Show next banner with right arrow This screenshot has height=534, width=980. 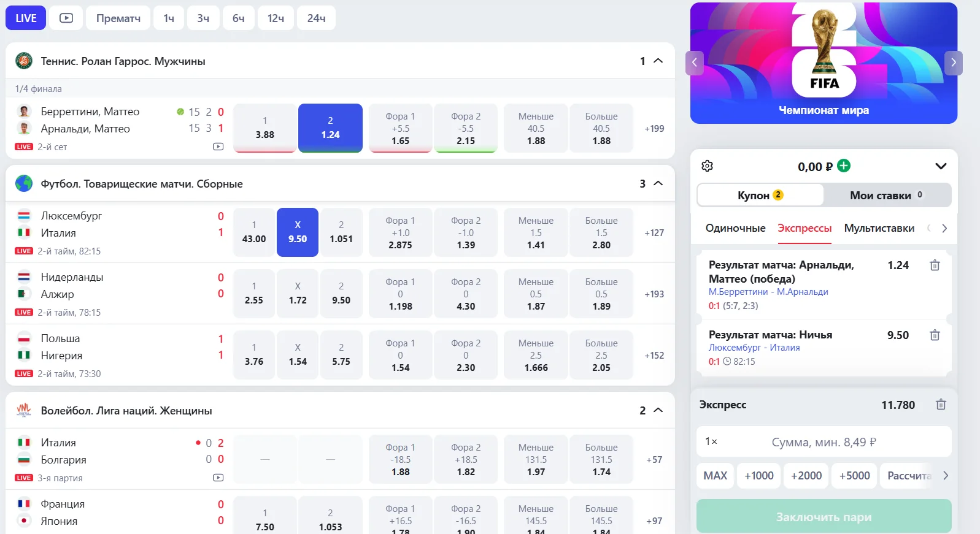953,63
